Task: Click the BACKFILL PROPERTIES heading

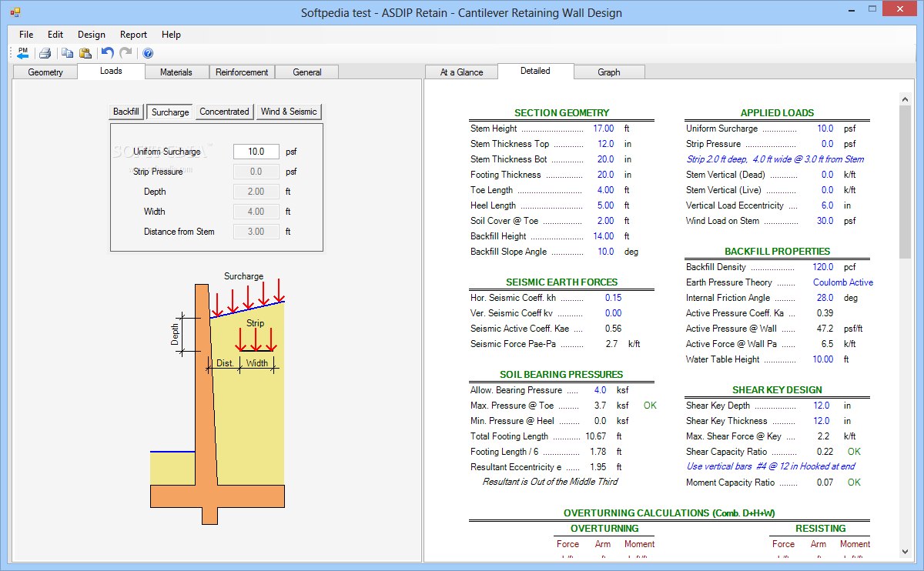Action: (778, 252)
